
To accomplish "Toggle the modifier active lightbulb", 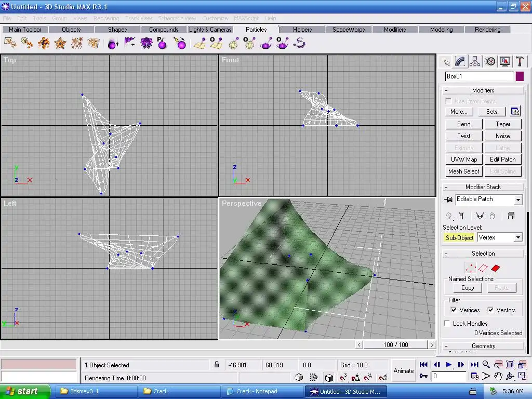I will point(449,216).
